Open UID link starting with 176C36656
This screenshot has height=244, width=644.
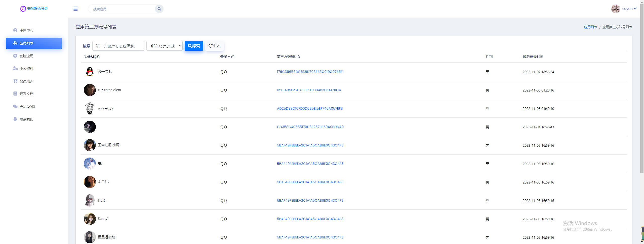tap(310, 72)
